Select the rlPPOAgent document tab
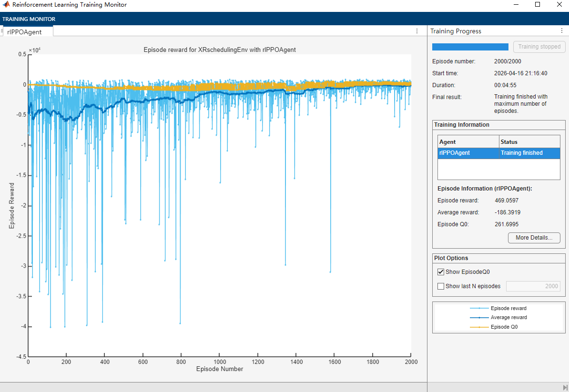This screenshot has height=392, width=569. click(x=24, y=32)
